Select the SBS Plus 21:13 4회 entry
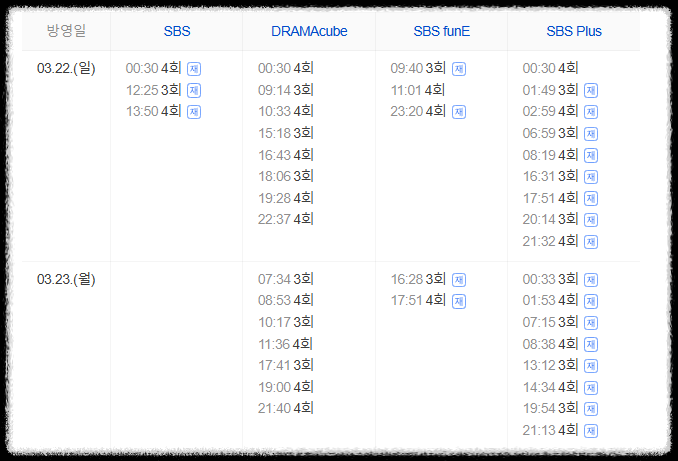The image size is (678, 461). click(x=550, y=430)
